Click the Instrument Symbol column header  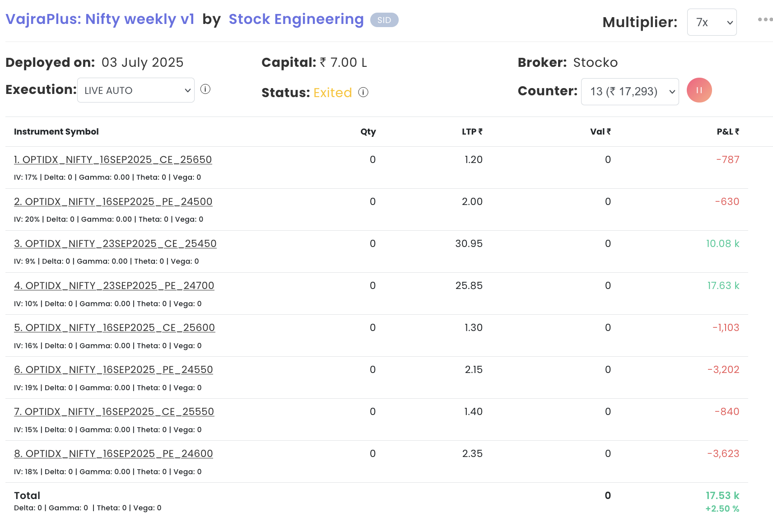click(x=56, y=132)
